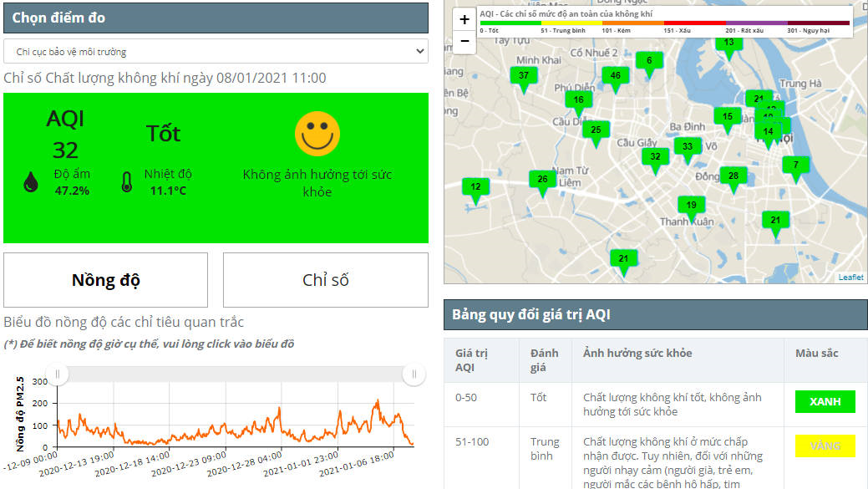Click the smiley face health icon
The image size is (868, 489).
point(317,133)
